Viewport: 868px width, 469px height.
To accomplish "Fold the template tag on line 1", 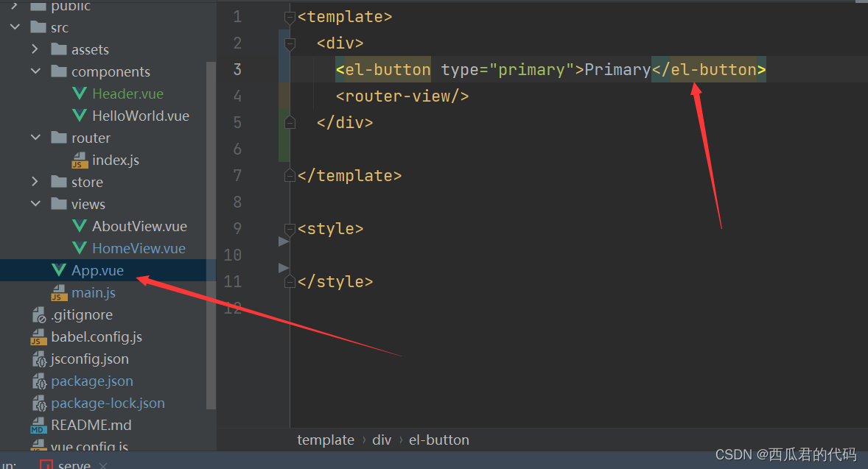I will (x=290, y=18).
